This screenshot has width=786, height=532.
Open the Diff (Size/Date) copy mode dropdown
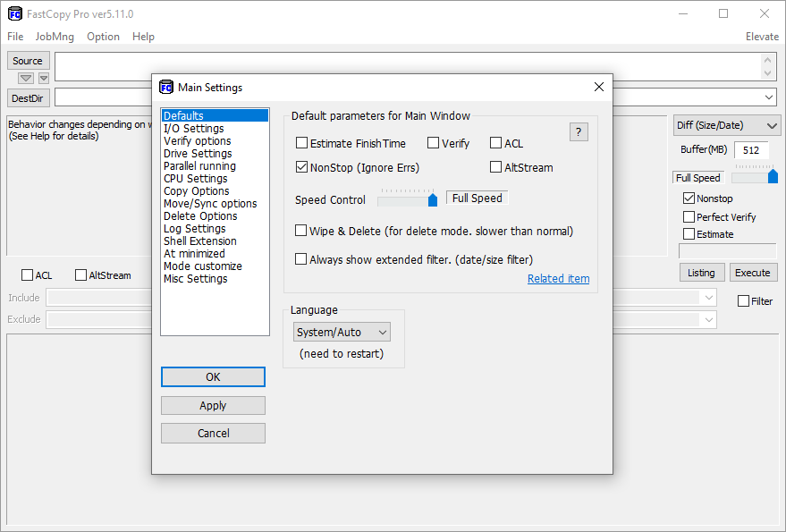[727, 125]
